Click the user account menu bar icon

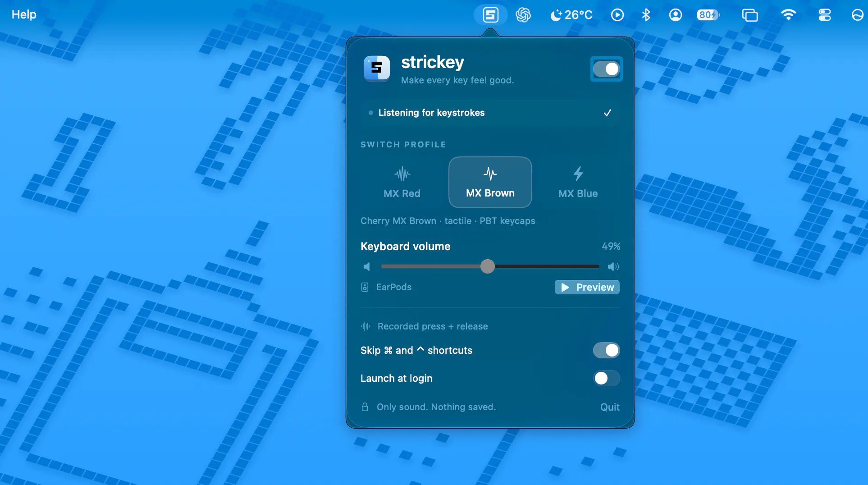pyautogui.click(x=675, y=15)
